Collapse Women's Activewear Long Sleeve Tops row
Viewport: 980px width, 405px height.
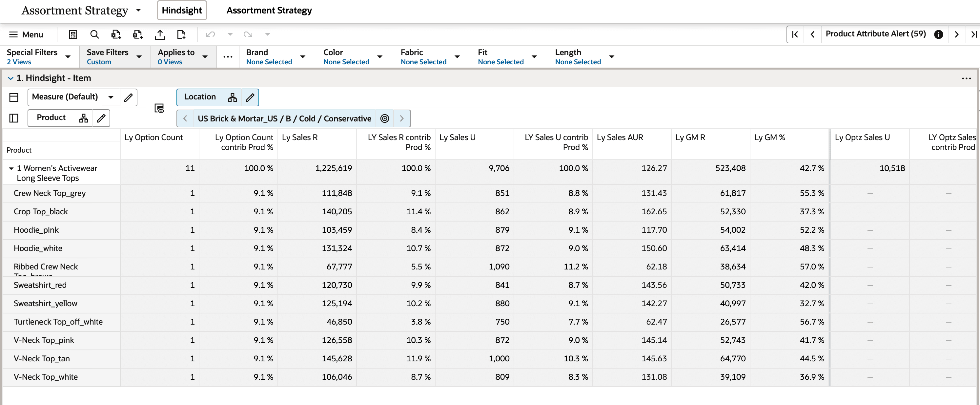click(11, 168)
